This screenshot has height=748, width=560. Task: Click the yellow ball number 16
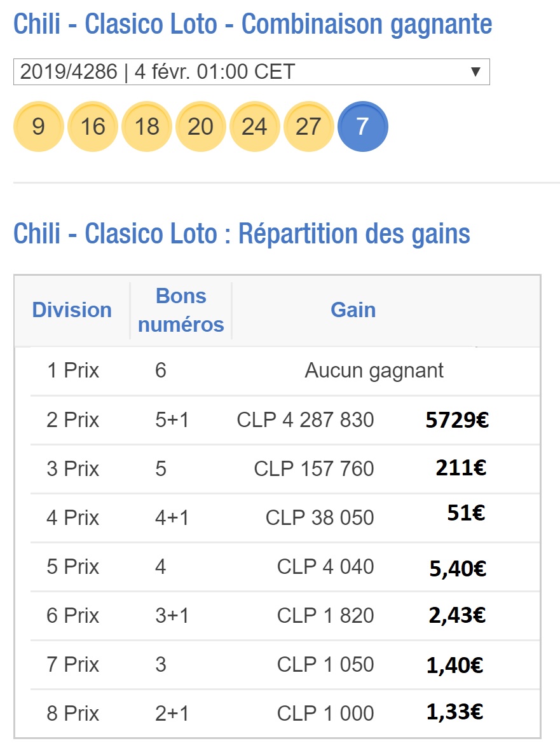point(93,126)
